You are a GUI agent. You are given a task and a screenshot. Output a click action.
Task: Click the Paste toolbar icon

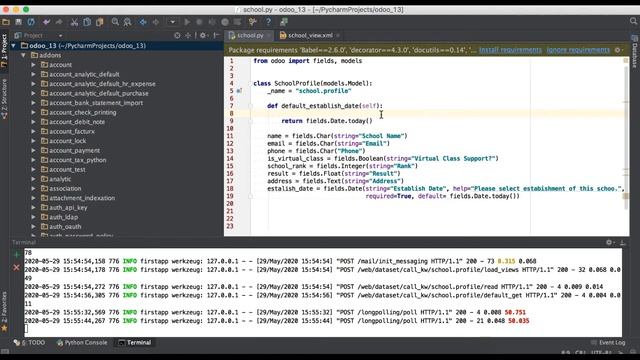click(x=100, y=22)
